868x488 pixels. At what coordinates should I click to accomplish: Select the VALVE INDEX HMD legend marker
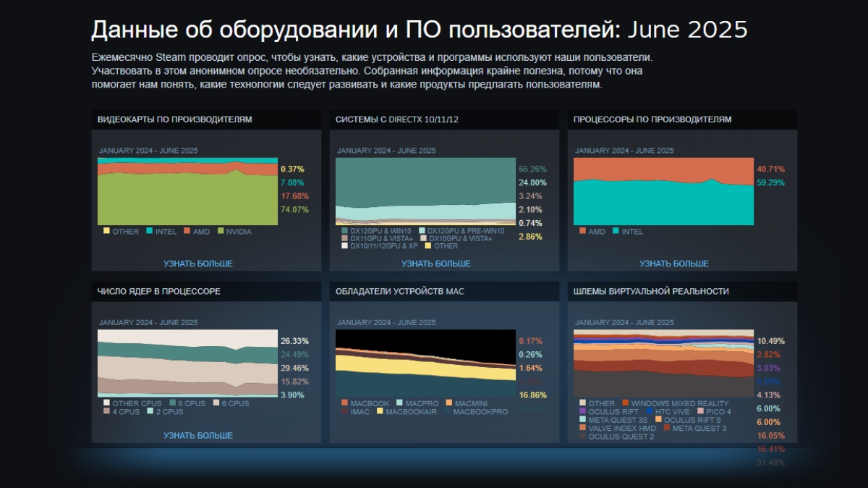pyautogui.click(x=582, y=428)
